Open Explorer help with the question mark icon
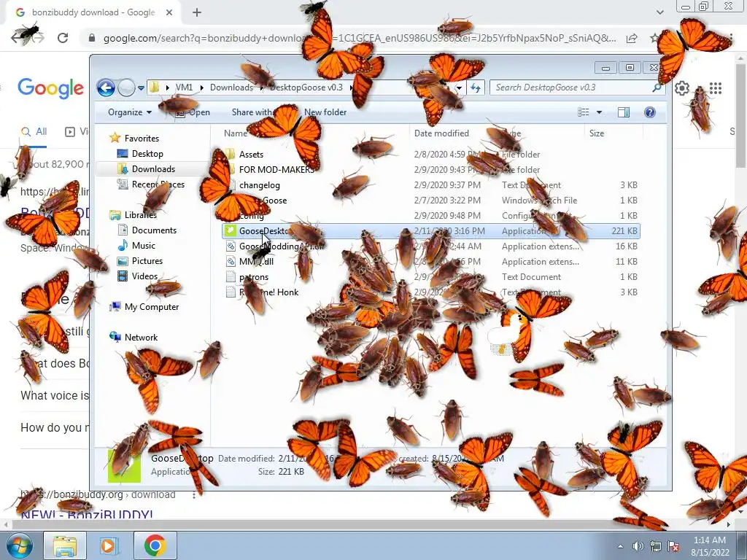Image resolution: width=747 pixels, height=560 pixels. point(649,112)
